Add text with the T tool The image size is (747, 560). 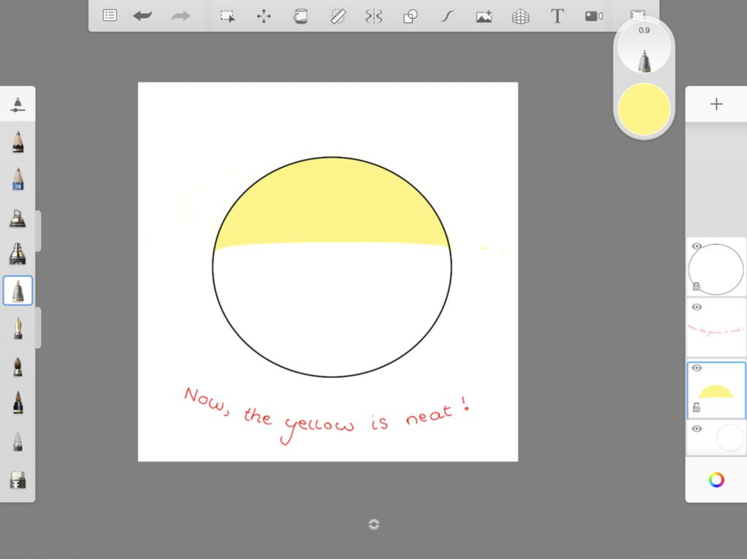[x=557, y=16]
